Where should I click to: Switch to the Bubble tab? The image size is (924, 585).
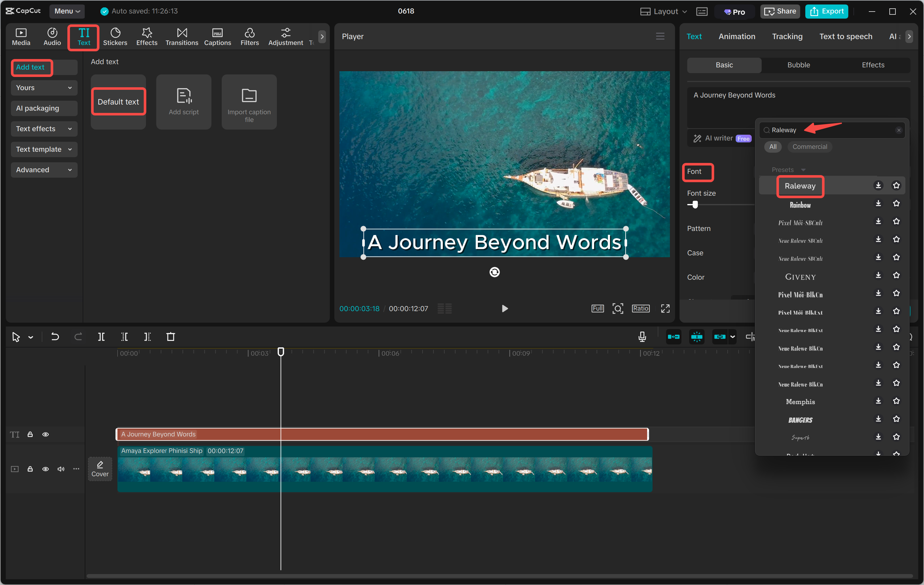tap(799, 65)
